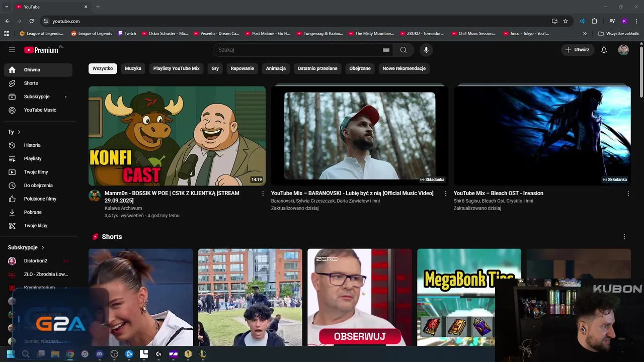Open tab search dropdown arrow

(x=7, y=7)
